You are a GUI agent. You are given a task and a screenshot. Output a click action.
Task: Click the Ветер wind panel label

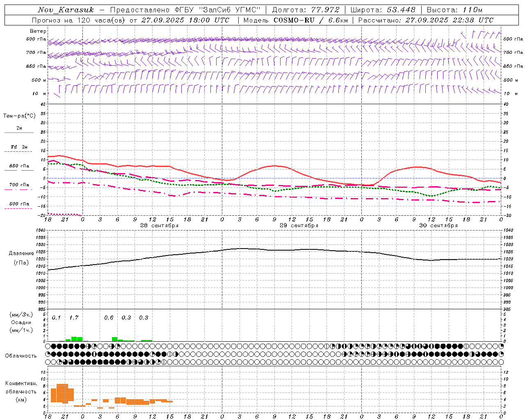coord(38,31)
